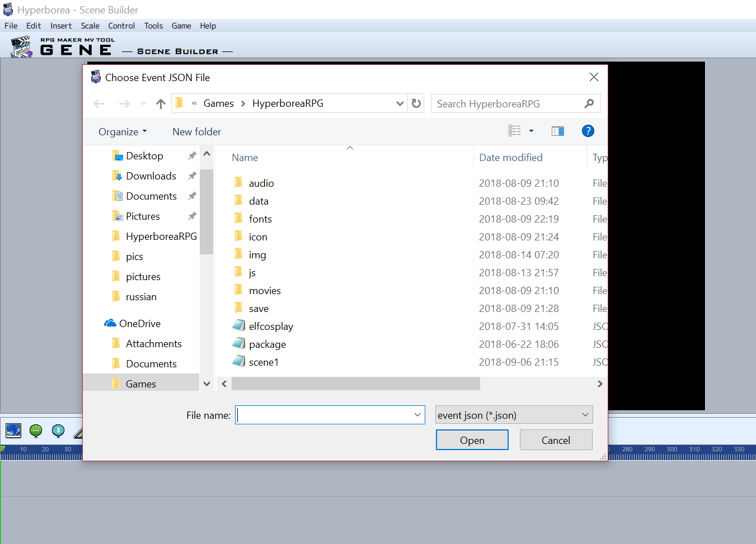
Task: Select the scene1 JSON file
Action: (264, 362)
